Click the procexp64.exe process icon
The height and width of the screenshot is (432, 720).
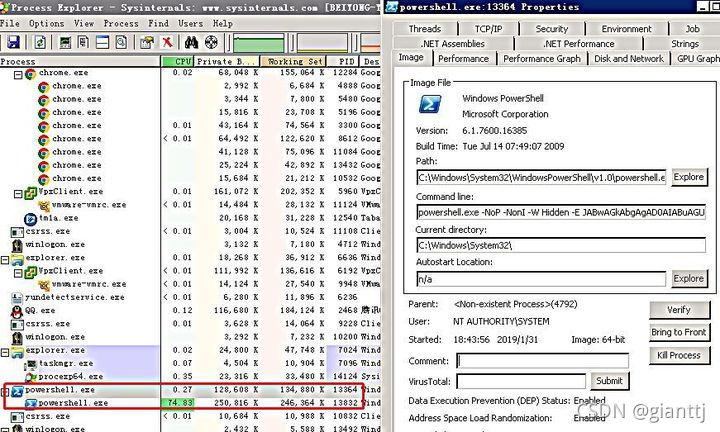[x=31, y=377]
